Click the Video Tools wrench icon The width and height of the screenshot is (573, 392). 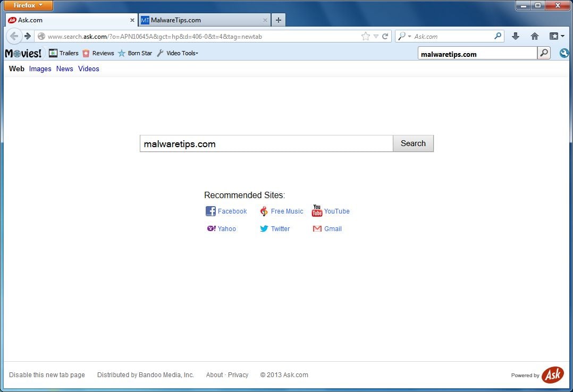click(x=160, y=53)
